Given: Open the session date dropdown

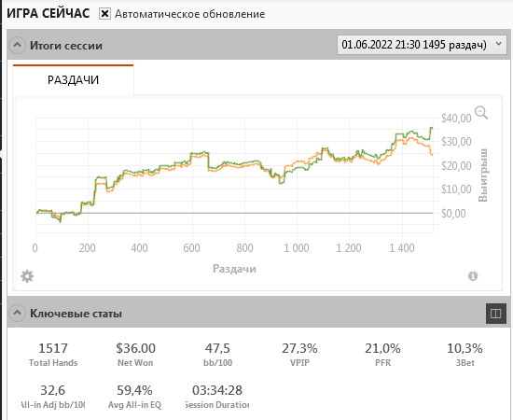Looking at the screenshot, I should (422, 45).
